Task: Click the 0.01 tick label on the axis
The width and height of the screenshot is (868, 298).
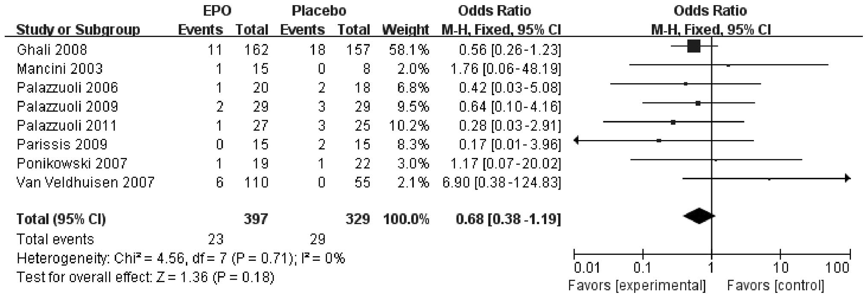Action: (x=587, y=269)
